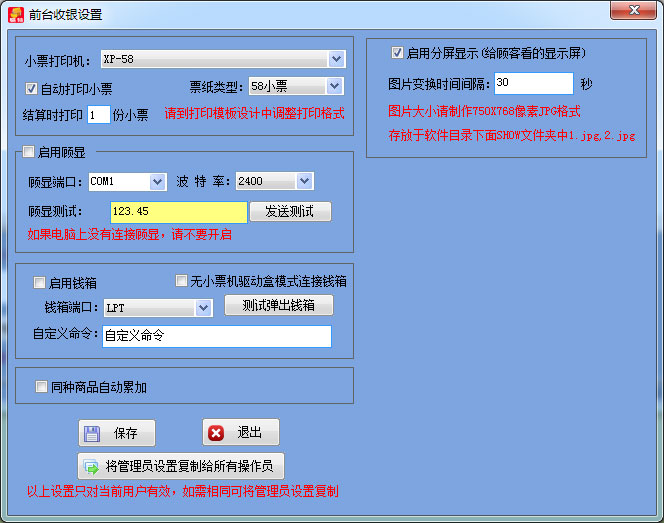Screen dimensions: 664x523
Task: Toggle the 自动打印小票 checkbox
Action: pos(32,88)
